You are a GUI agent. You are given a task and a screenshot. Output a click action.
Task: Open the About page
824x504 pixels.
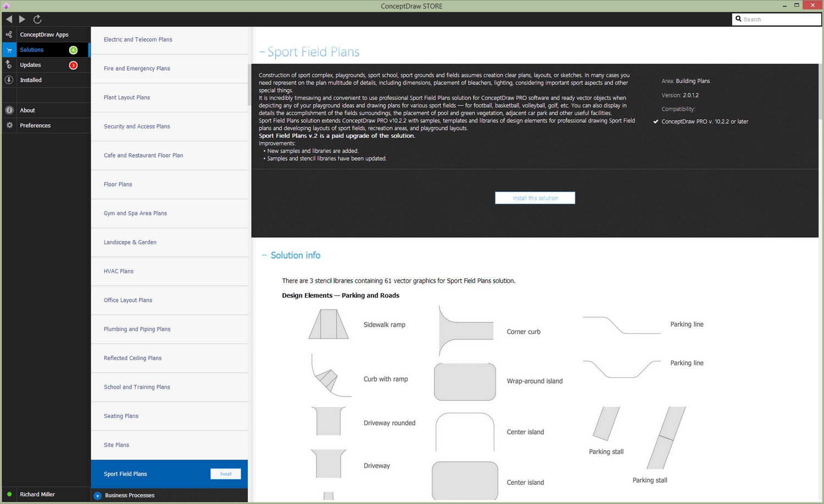pos(45,110)
